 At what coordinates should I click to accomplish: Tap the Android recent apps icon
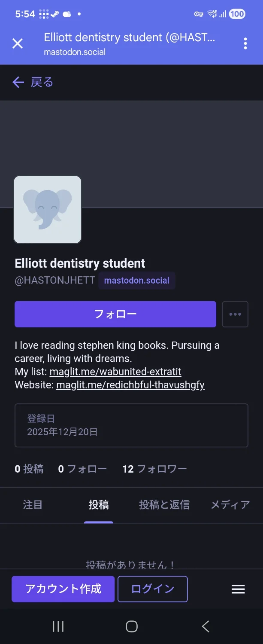point(58,626)
